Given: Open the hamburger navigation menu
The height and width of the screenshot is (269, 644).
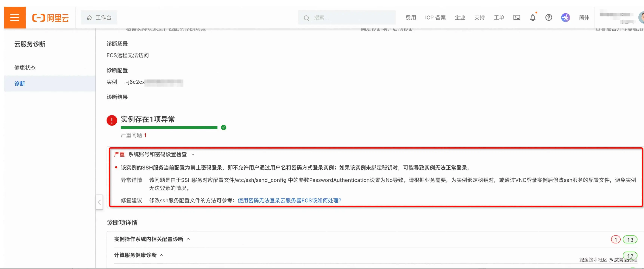Looking at the screenshot, I should [x=15, y=18].
